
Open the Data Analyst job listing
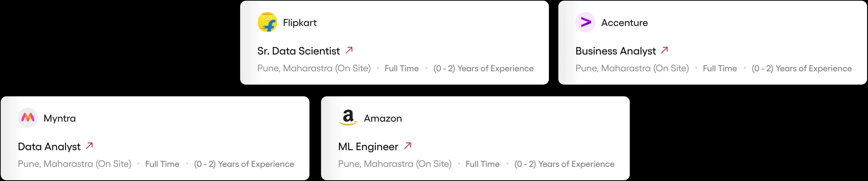(x=49, y=147)
